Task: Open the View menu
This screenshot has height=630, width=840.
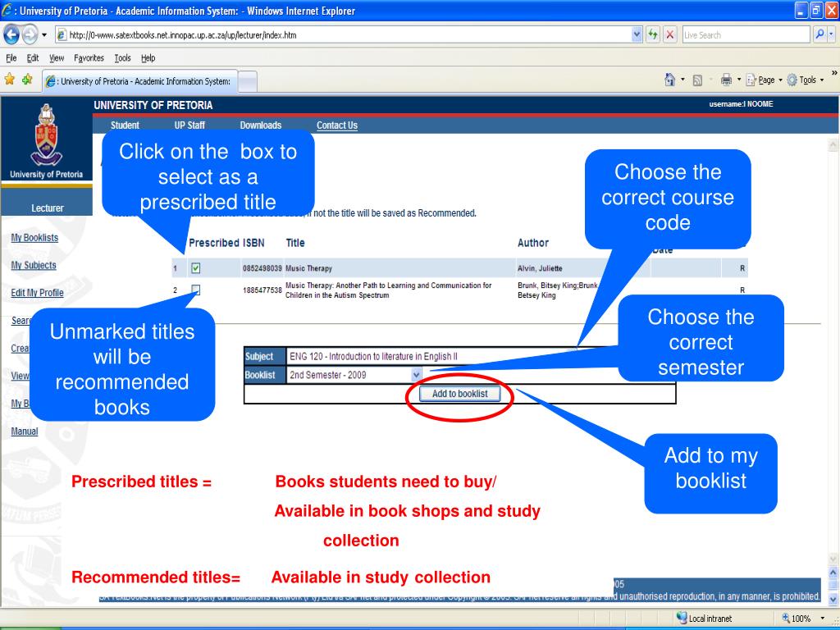Action: coord(57,58)
